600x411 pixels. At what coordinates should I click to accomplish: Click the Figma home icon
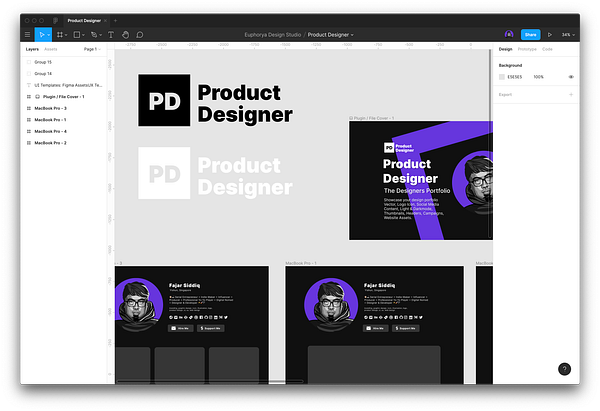tap(55, 21)
